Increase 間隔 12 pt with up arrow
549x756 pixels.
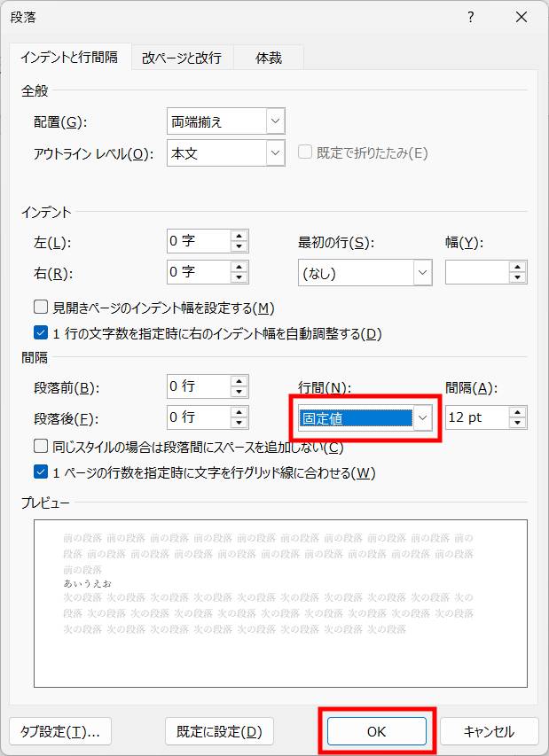517,412
